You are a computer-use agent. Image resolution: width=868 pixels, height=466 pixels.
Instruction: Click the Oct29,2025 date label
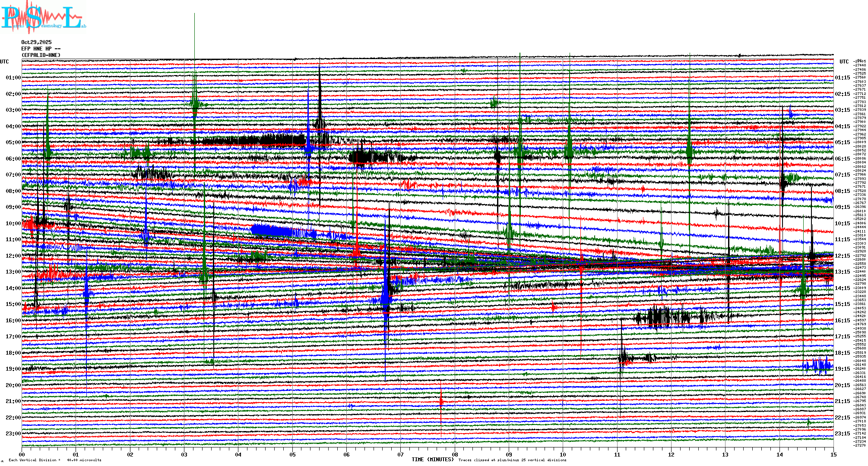36,42
